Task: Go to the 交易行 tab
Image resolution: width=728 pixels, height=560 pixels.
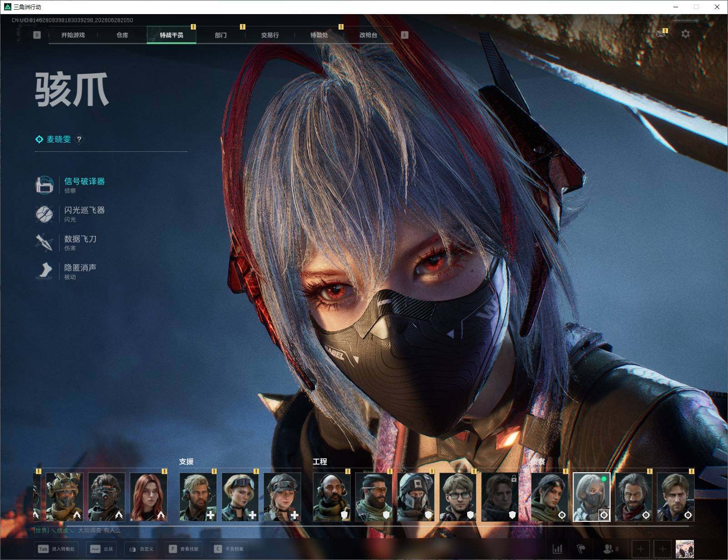Action: [270, 35]
